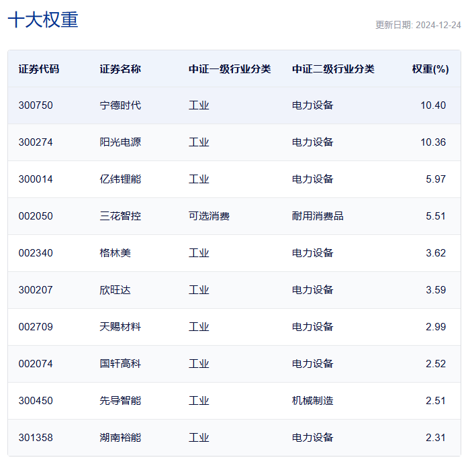472x476 pixels.
Task: Select the name 国轩高科
Action: click(x=120, y=364)
